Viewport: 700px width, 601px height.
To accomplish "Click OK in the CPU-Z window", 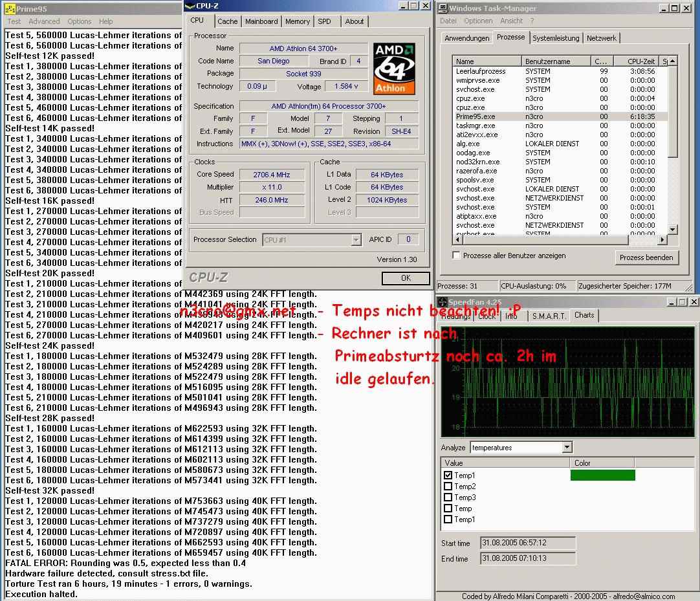I will (406, 278).
